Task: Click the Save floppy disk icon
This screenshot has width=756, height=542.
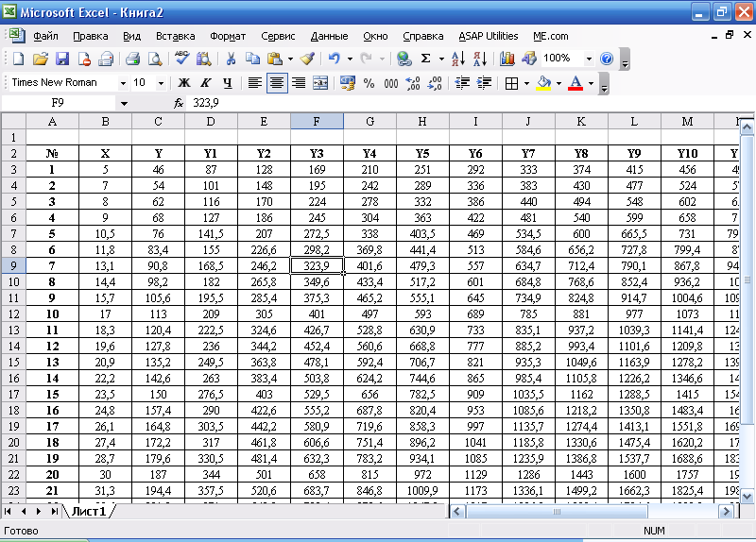Action: click(x=62, y=59)
